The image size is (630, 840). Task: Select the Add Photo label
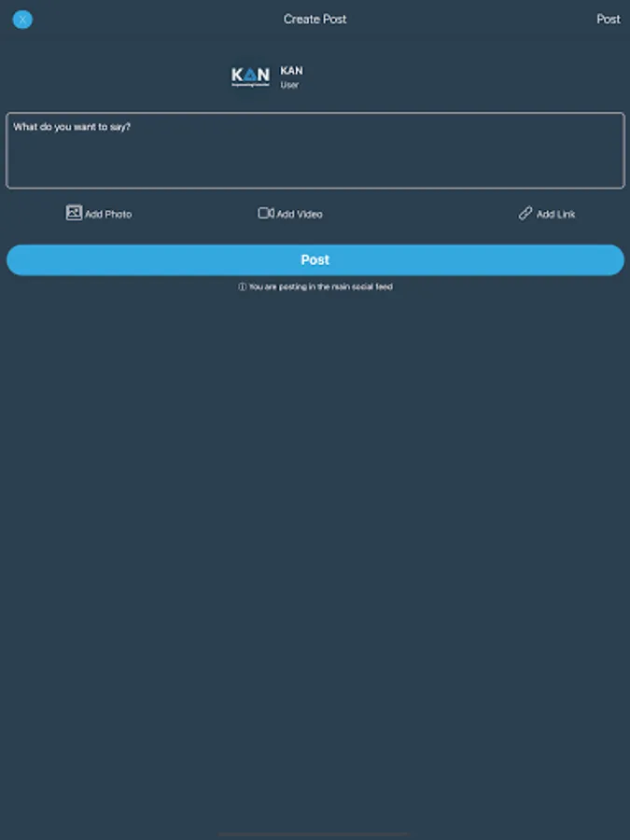[x=108, y=215]
